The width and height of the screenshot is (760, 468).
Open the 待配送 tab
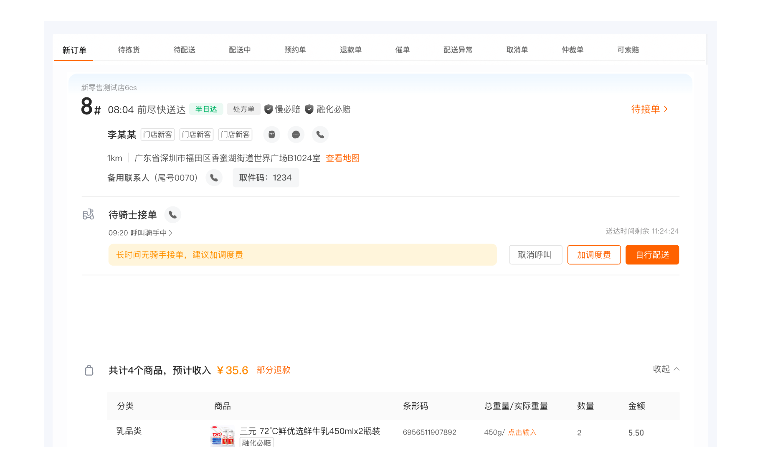pos(185,50)
